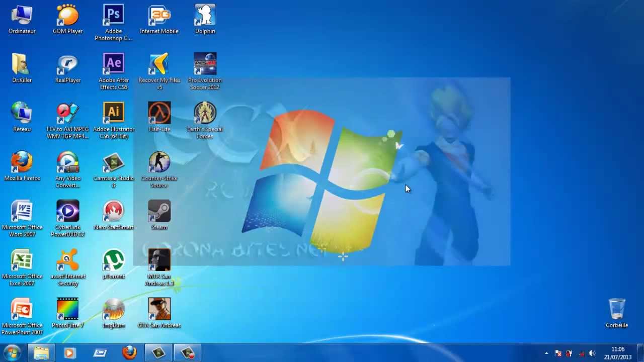Screen dimensions: 644x362
Task: Open Windows Explorer from the taskbar
Action: tap(41, 353)
